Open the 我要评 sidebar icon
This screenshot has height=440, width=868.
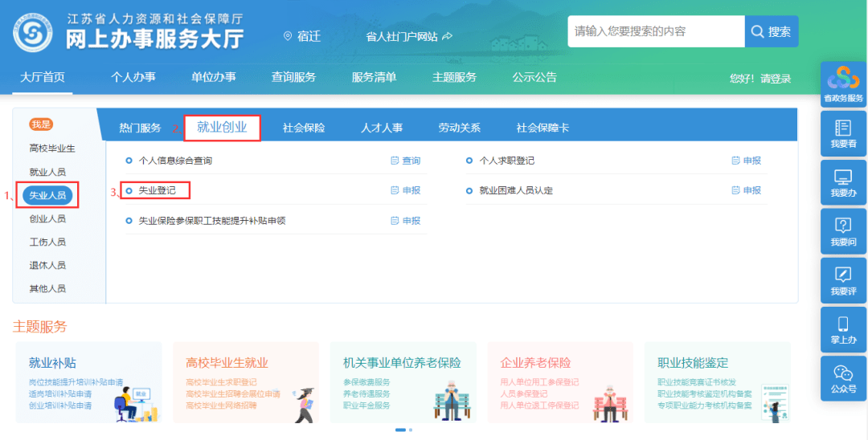click(843, 279)
